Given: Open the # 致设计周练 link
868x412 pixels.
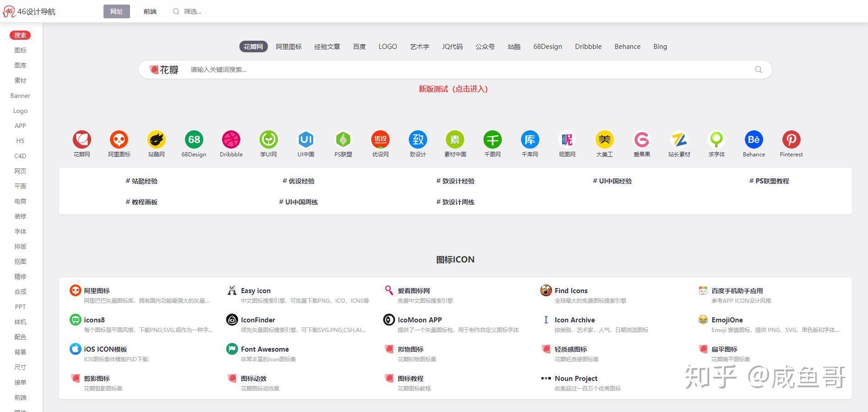Looking at the screenshot, I should coord(456,202).
